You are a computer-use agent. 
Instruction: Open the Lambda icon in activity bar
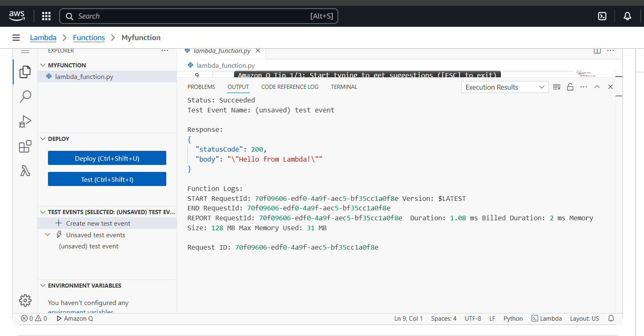click(25, 171)
